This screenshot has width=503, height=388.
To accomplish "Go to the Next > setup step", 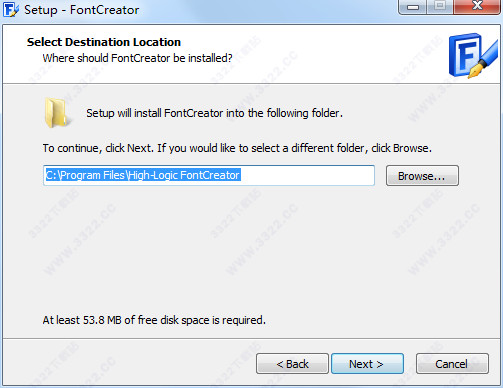I will click(x=367, y=364).
